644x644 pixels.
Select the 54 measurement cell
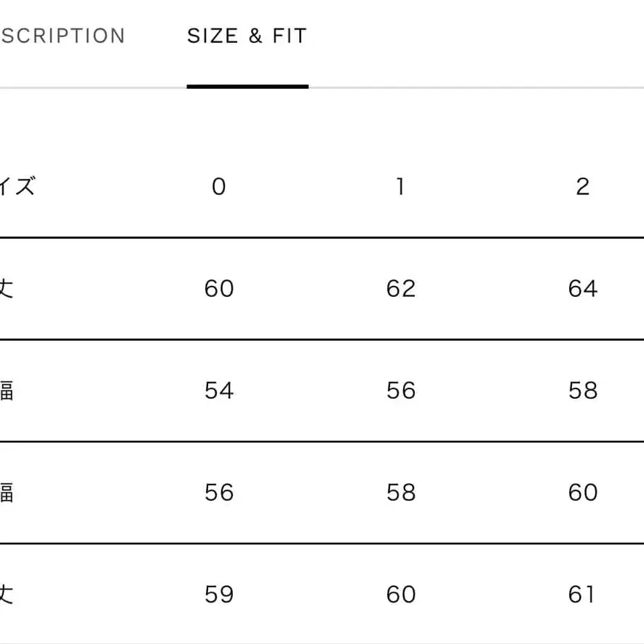click(x=218, y=391)
